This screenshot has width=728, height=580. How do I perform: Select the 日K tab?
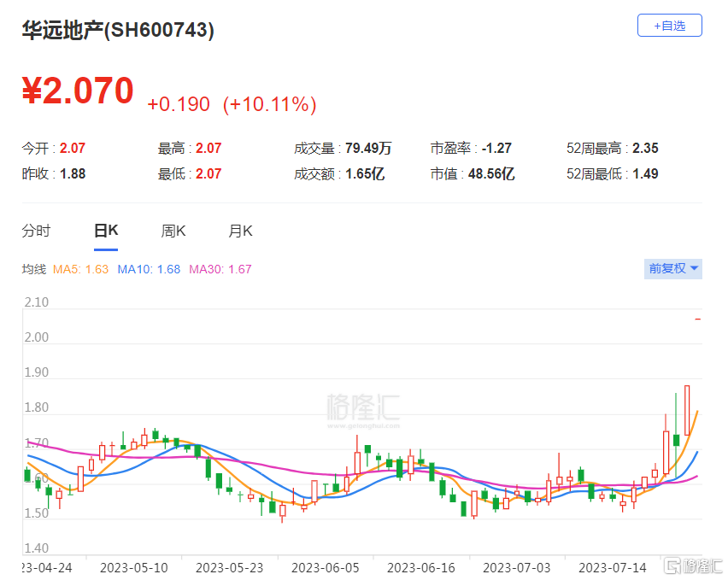click(106, 231)
